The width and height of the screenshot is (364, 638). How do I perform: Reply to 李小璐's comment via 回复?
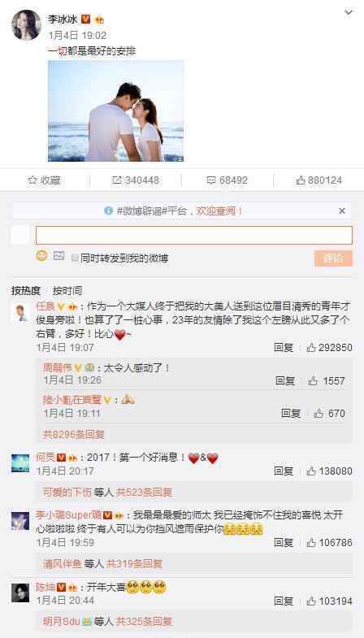coord(284,542)
